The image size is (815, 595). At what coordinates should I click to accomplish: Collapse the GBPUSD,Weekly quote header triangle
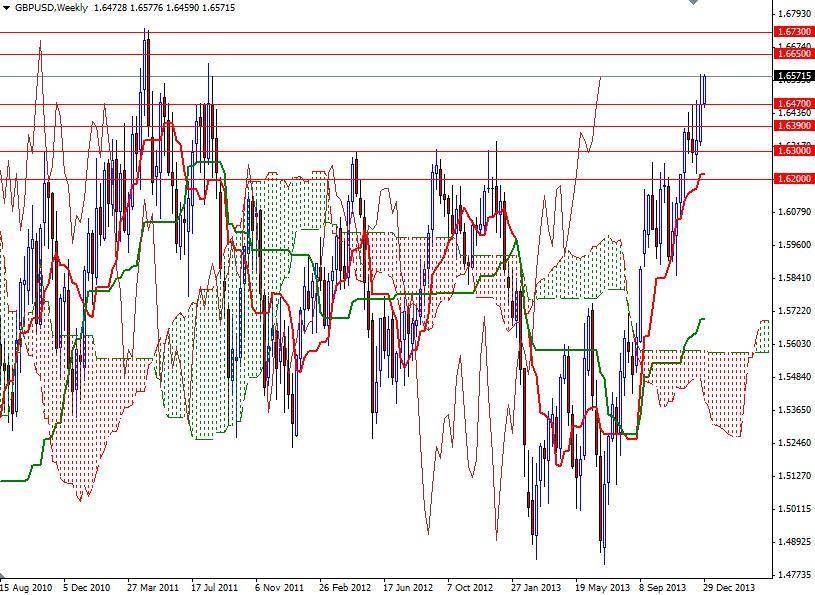8,6
